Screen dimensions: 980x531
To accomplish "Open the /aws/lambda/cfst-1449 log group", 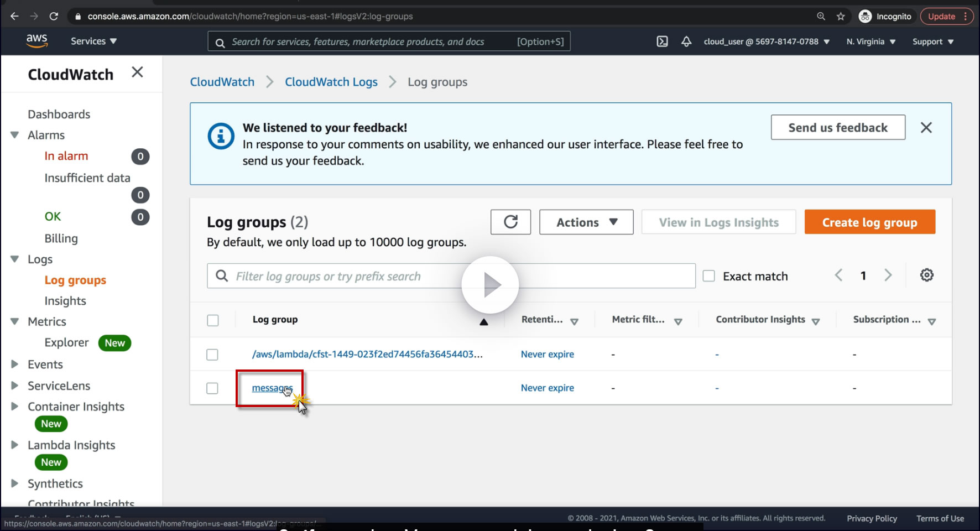I will 367,354.
